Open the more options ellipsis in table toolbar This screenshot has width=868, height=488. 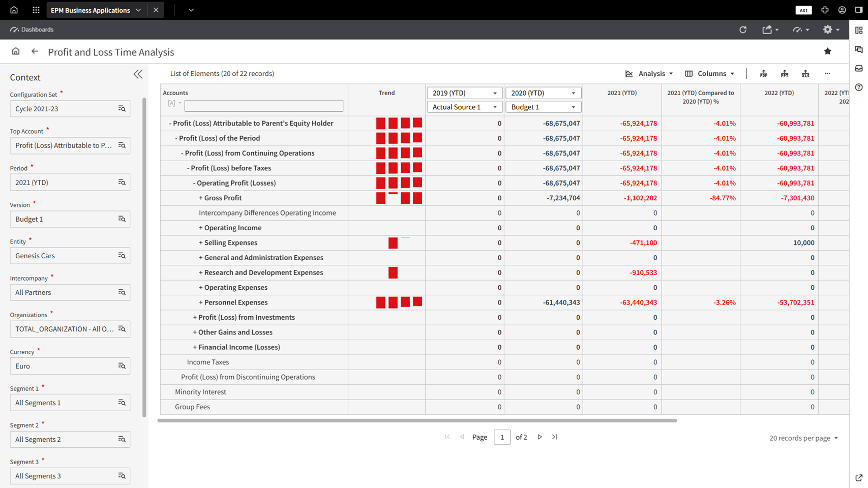click(x=827, y=74)
